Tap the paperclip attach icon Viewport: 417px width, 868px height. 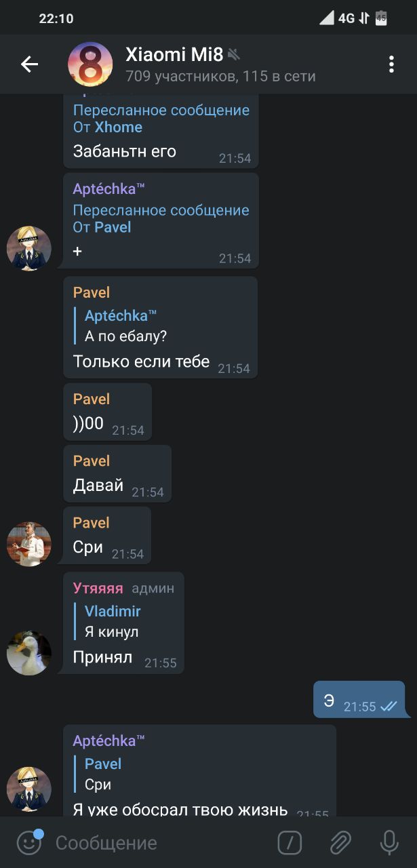pos(340,843)
